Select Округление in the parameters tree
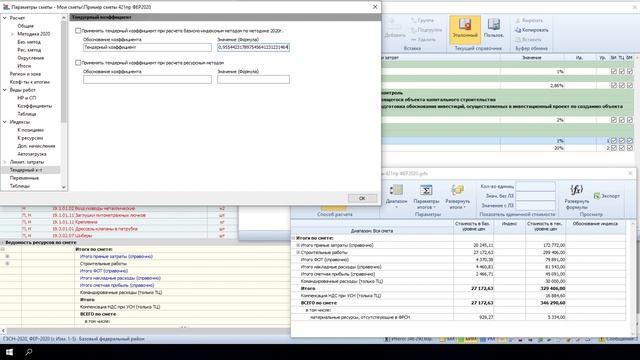 (x=30, y=58)
